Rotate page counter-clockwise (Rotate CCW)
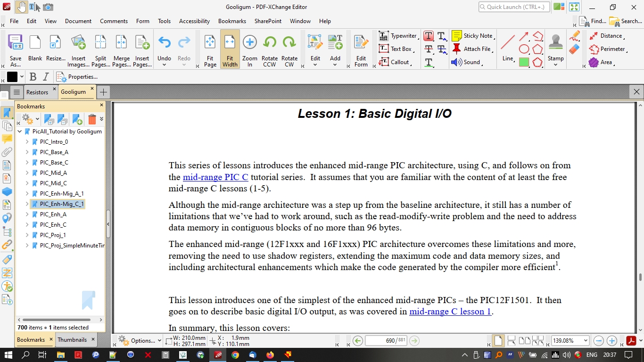Screen dimensions: 644x362 (270, 49)
